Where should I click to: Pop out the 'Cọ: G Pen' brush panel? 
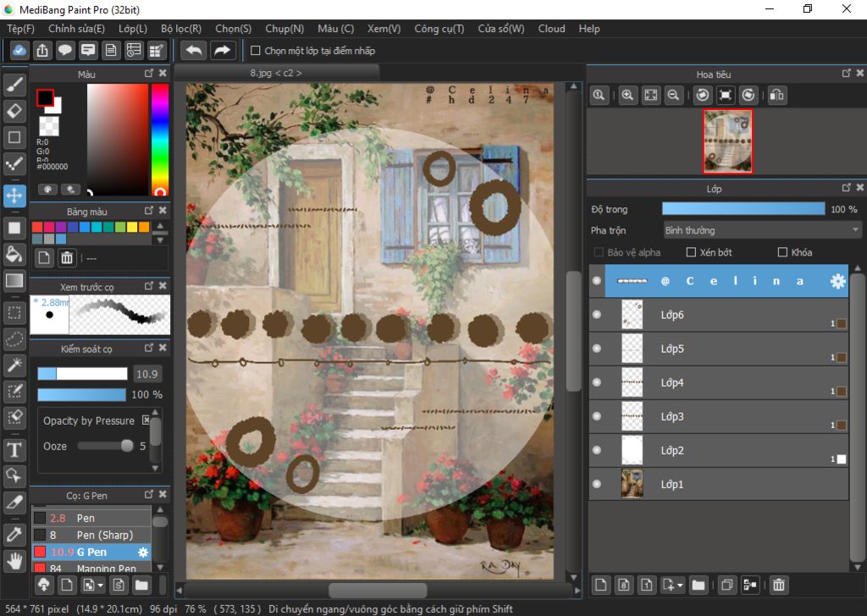point(149,494)
